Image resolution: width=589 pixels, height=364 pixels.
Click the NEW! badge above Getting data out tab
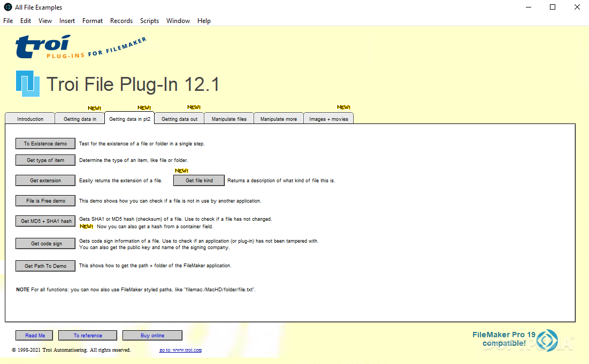pos(194,107)
